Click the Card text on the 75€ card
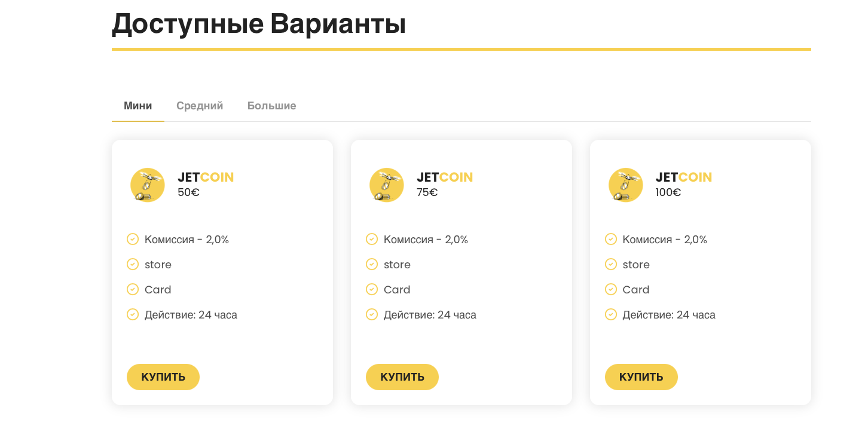Screen dimensions: 868x441 pyautogui.click(x=397, y=290)
